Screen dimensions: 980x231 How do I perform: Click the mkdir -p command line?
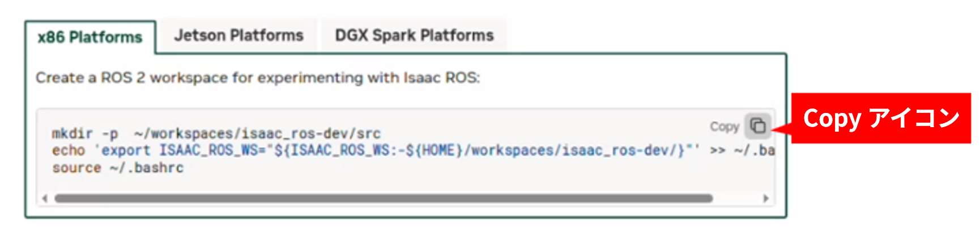pyautogui.click(x=216, y=134)
